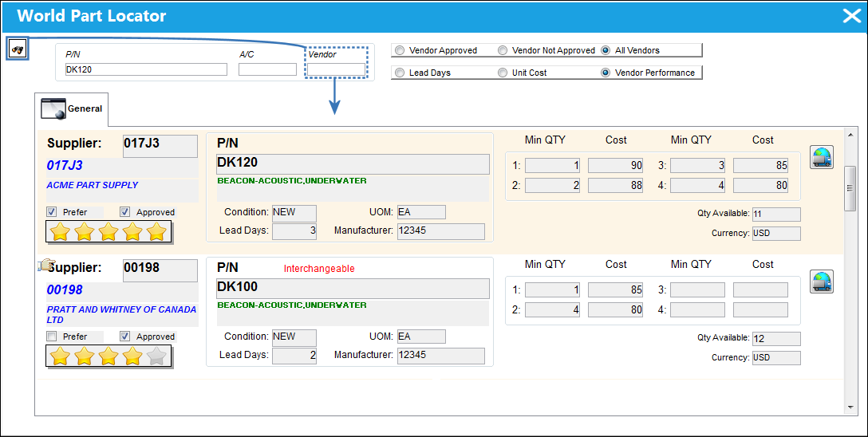Select the Vendor Not Approved option
Viewport: 868px width, 437px height.
(503, 50)
